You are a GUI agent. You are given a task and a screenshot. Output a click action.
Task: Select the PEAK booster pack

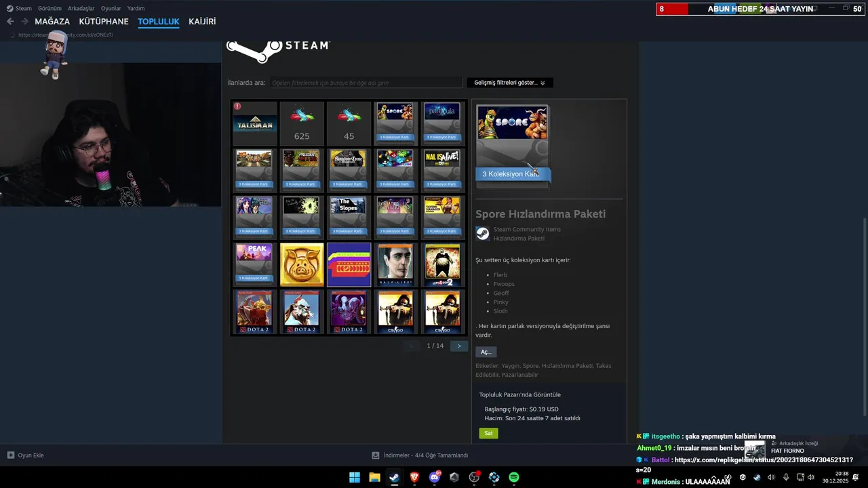(255, 265)
